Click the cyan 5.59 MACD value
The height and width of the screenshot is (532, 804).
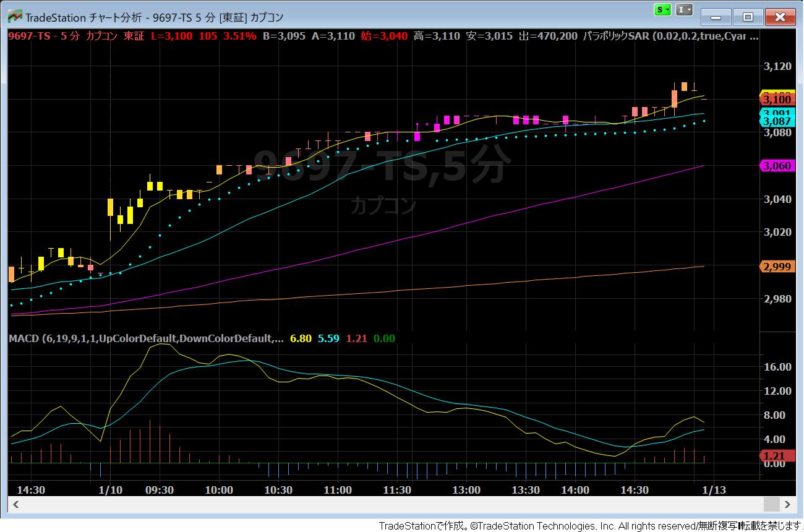pyautogui.click(x=328, y=338)
